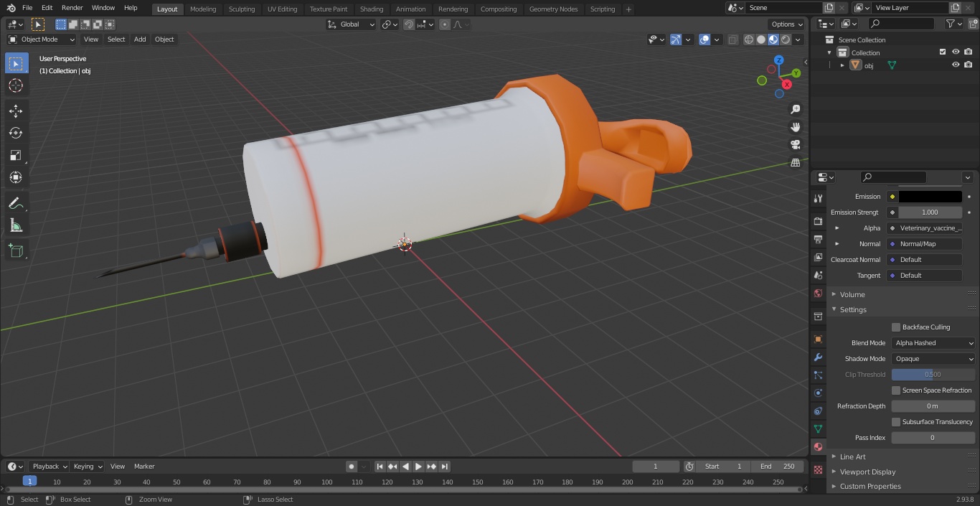980x506 pixels.
Task: Open the timeline Marker menu
Action: click(144, 467)
